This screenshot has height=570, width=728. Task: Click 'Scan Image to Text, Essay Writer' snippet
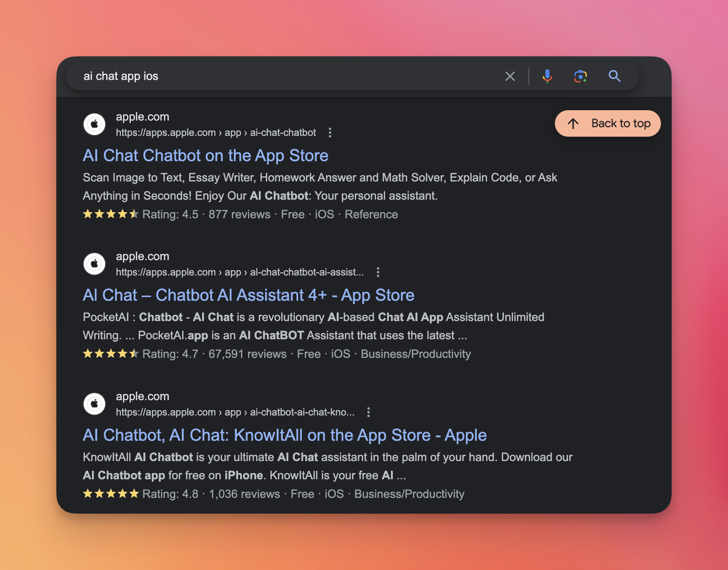320,187
